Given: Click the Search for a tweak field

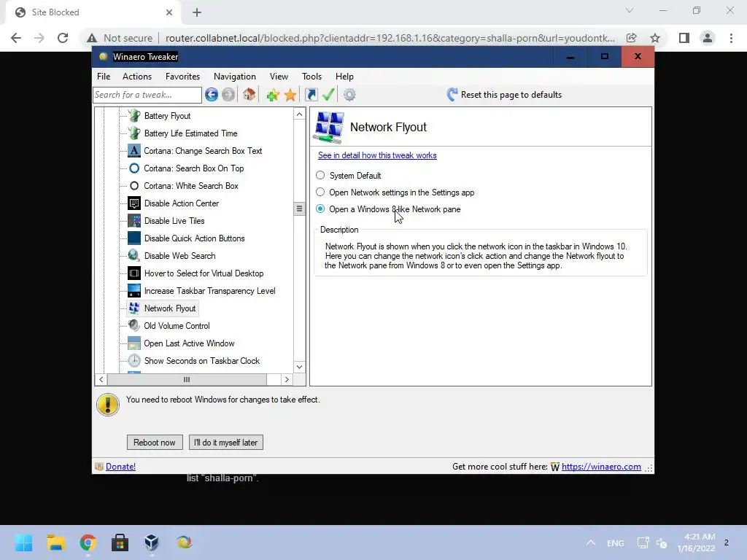Looking at the screenshot, I should tap(147, 95).
